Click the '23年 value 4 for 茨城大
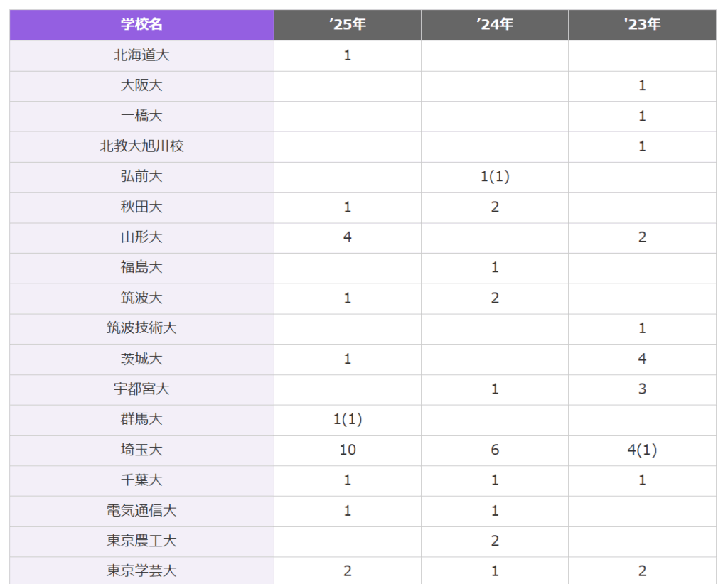Viewport: 728px width, 584px height. pyautogui.click(x=641, y=359)
